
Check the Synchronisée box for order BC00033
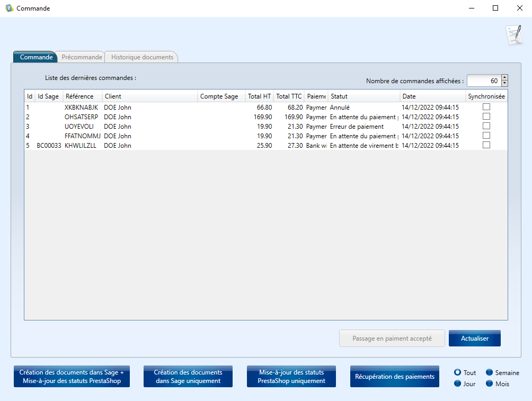pos(486,144)
